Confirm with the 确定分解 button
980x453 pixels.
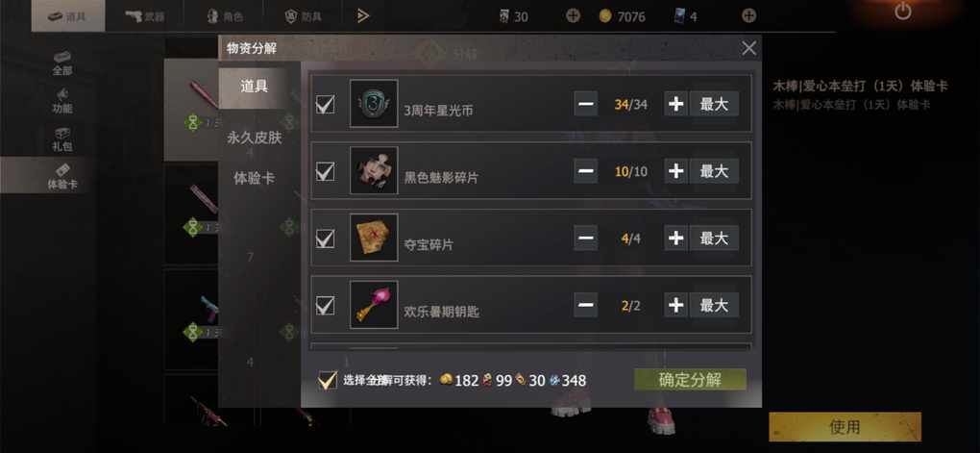pyautogui.click(x=690, y=380)
